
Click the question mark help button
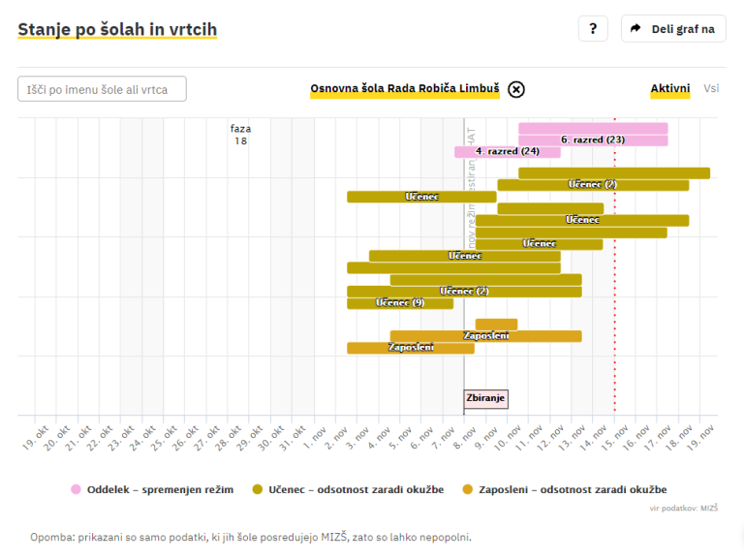coord(593,29)
